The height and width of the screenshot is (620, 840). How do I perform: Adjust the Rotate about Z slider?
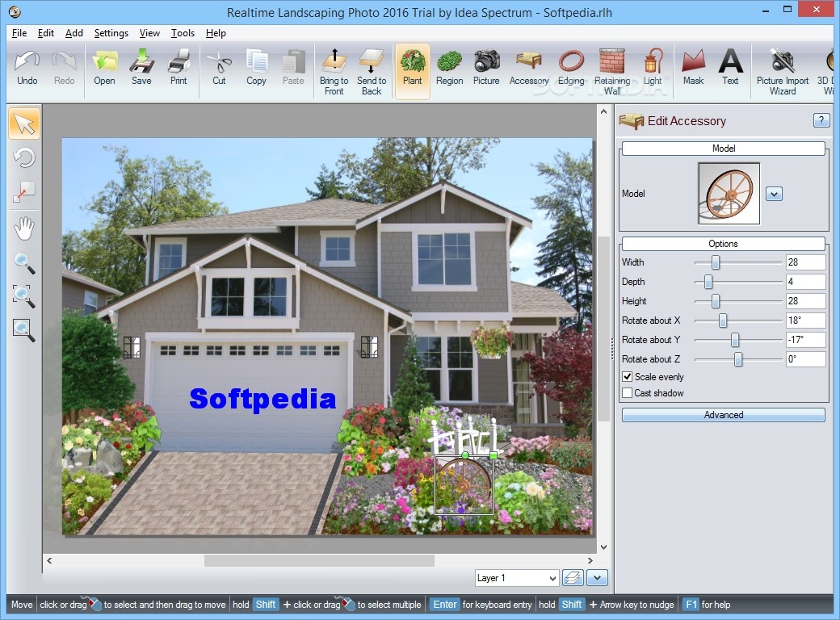(x=738, y=358)
